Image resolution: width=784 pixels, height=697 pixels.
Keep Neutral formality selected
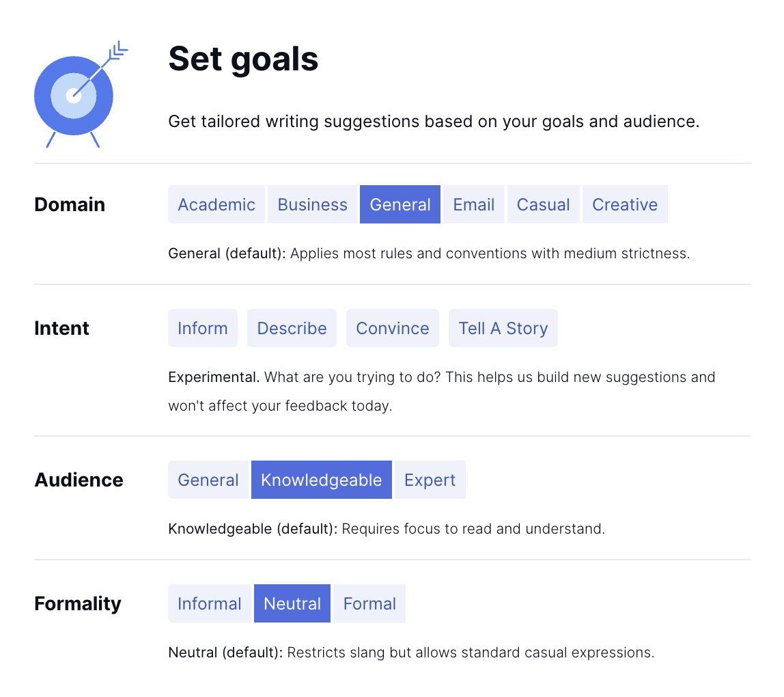[292, 603]
